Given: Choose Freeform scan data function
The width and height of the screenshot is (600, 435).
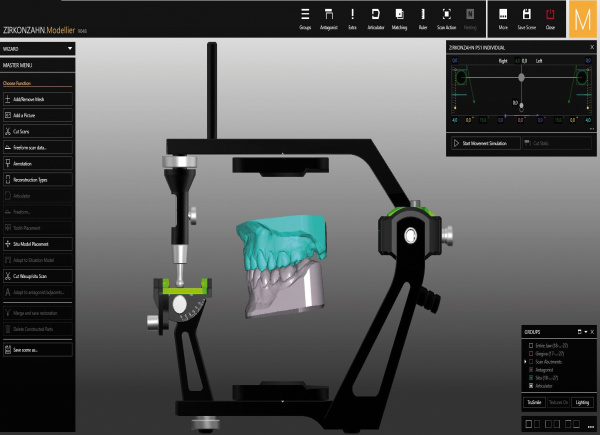Looking at the screenshot, I should click(x=38, y=147).
